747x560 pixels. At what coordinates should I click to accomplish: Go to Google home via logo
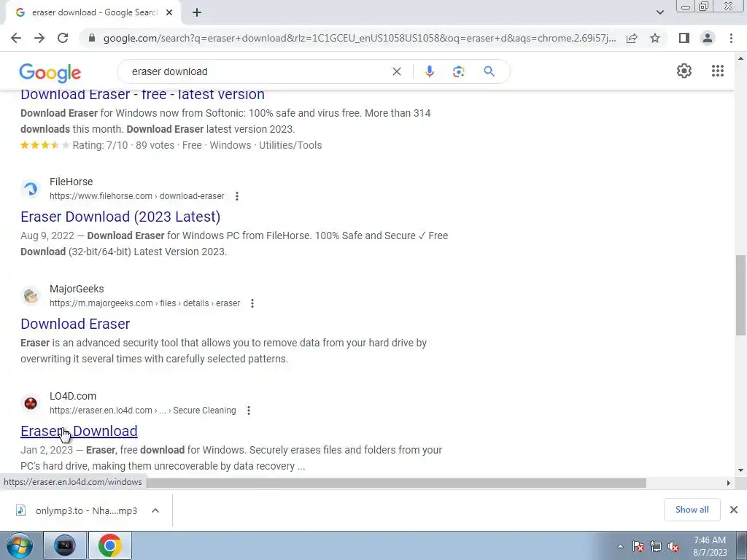tap(50, 72)
